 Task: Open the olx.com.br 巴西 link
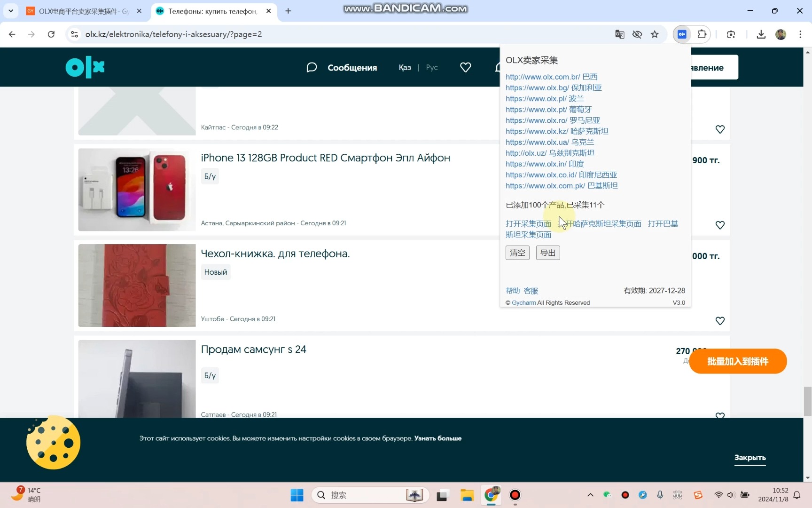tap(552, 77)
